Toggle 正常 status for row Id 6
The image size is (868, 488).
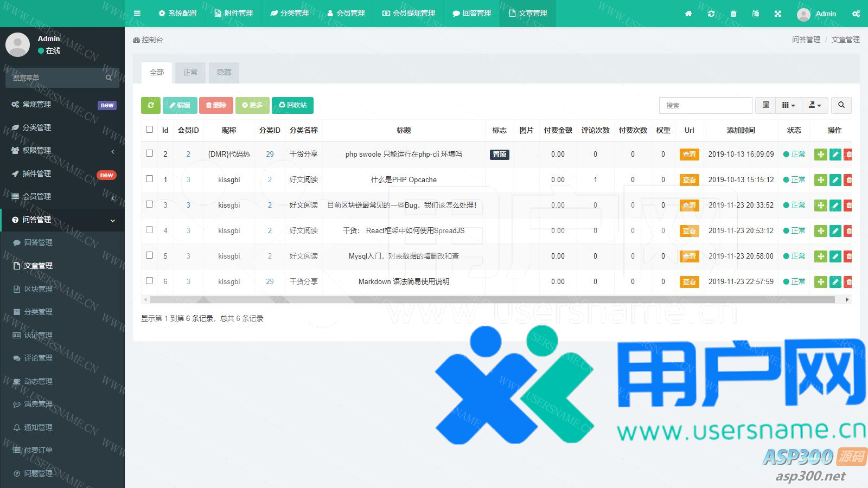794,282
